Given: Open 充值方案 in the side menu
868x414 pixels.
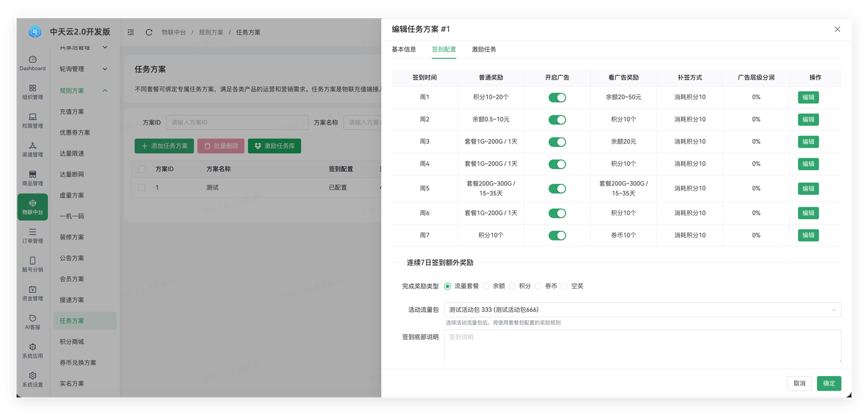Looking at the screenshot, I should (84, 112).
